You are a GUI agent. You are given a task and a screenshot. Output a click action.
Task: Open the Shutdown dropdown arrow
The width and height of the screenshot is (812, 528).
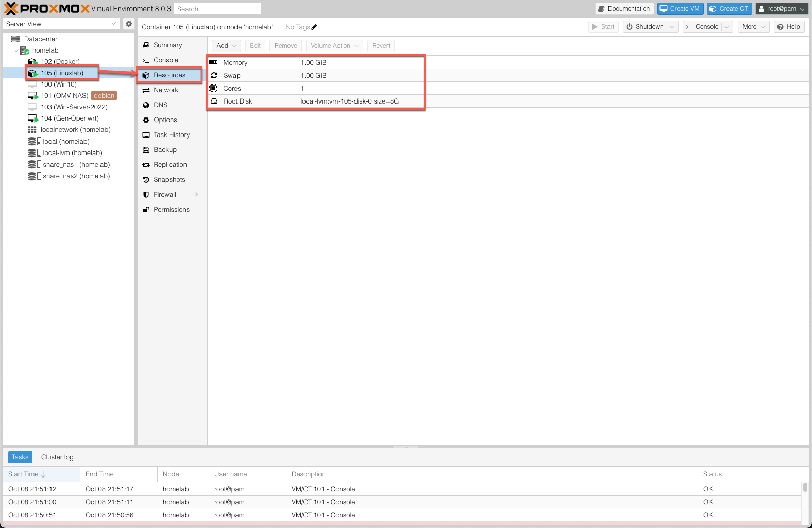point(672,27)
